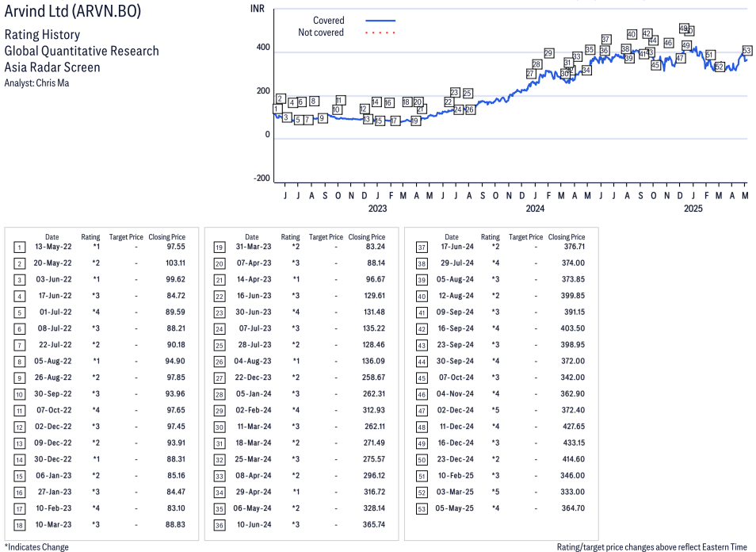756x552 pixels.
Task: Click the Covered legend label
Action: pyautogui.click(x=328, y=21)
